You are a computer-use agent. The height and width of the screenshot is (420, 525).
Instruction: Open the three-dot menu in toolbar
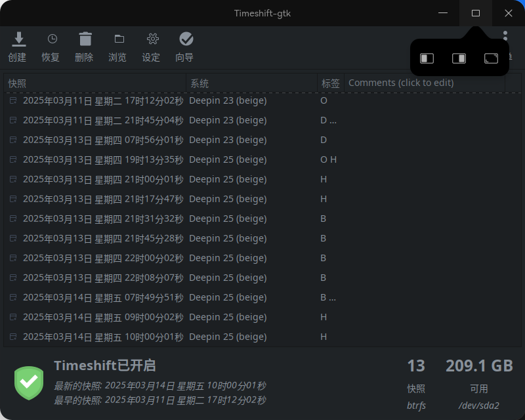coord(505,36)
